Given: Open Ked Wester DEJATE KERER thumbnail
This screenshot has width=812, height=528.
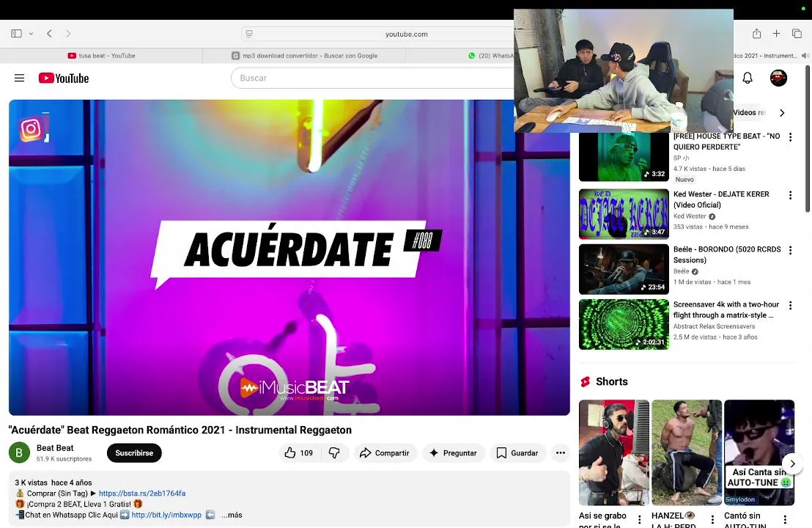Looking at the screenshot, I should (x=624, y=214).
